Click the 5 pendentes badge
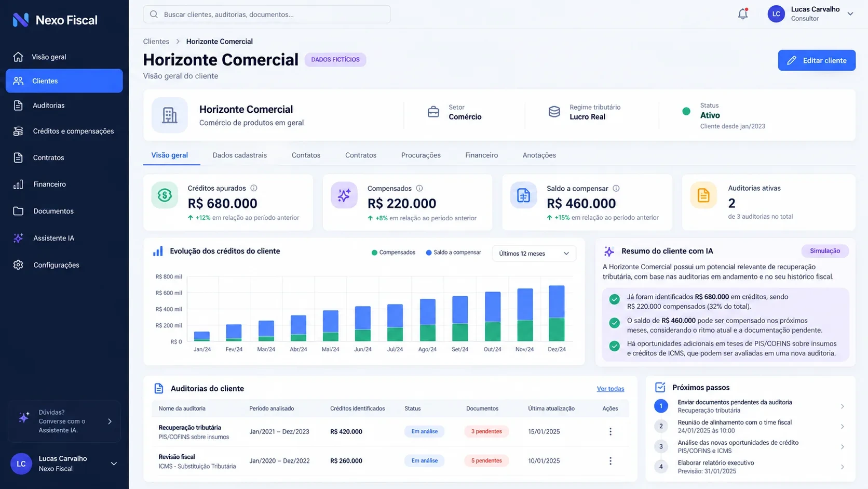Screen dimensions: 868x489 pyautogui.click(x=486, y=461)
